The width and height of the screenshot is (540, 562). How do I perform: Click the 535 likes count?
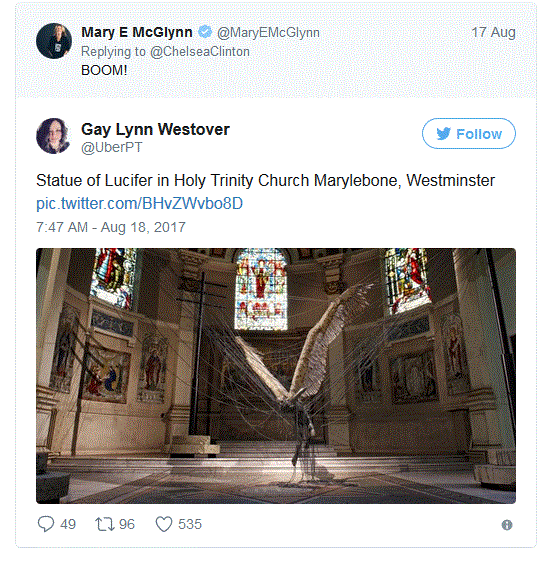[190, 524]
